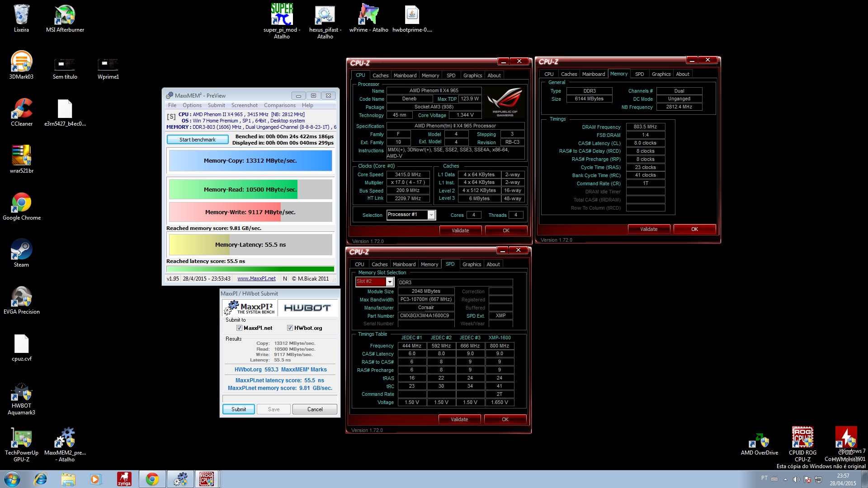Open the Lixeira recycle bin icon

click(x=21, y=19)
